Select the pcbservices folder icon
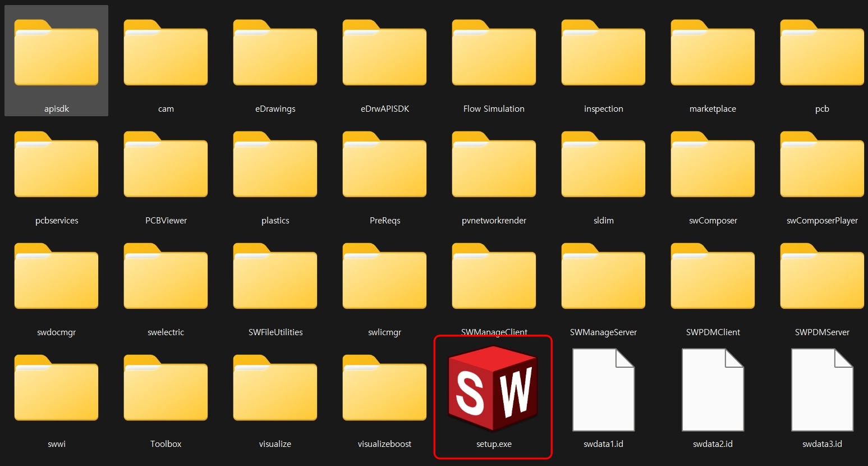Viewport: 868px width, 466px height. click(56, 165)
